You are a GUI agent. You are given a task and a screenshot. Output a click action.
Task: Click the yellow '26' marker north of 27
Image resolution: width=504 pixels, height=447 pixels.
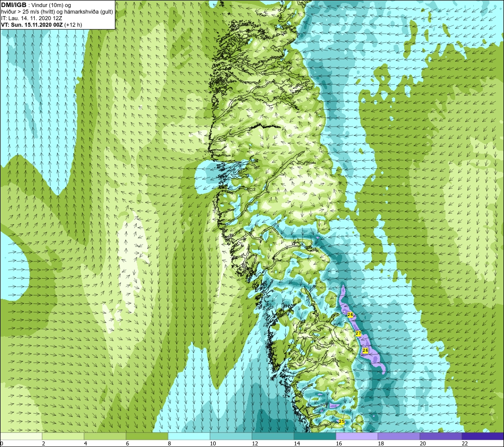point(350,314)
